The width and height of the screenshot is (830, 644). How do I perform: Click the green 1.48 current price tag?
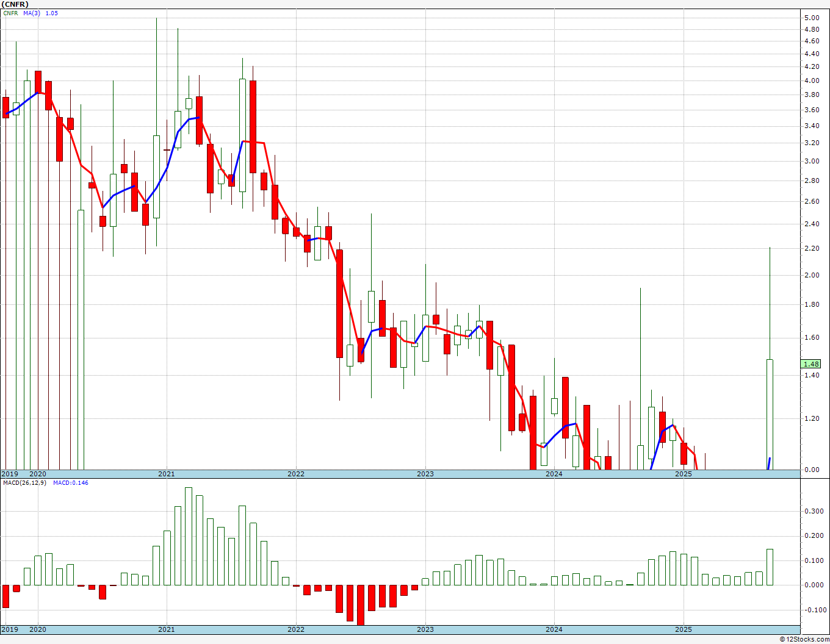click(x=811, y=364)
